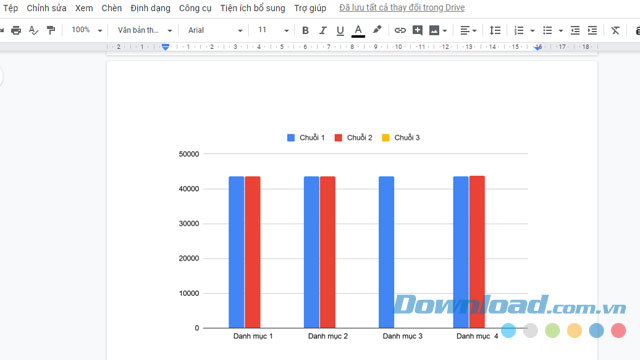The width and height of the screenshot is (640, 360).
Task: Open the Chỉnh sửa menu
Action: (x=47, y=8)
